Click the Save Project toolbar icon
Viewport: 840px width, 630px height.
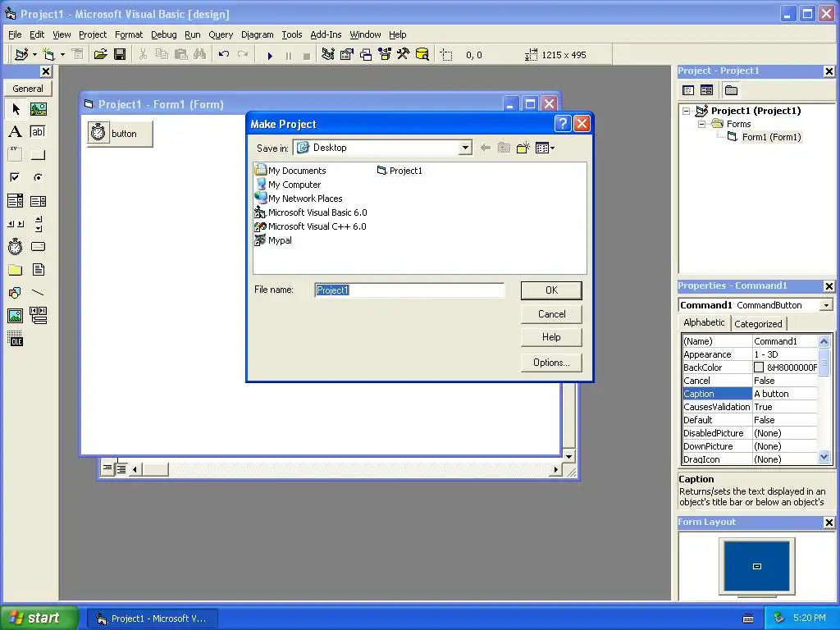120,55
